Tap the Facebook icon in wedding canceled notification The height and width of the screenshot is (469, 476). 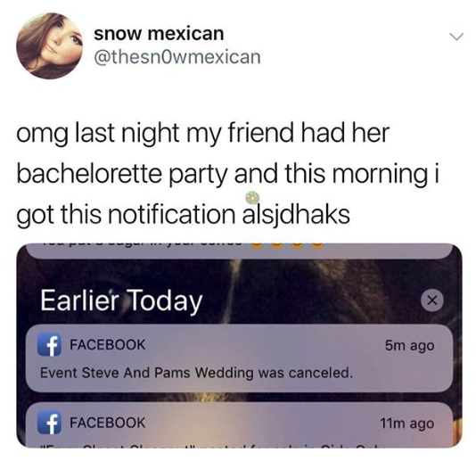(50, 345)
